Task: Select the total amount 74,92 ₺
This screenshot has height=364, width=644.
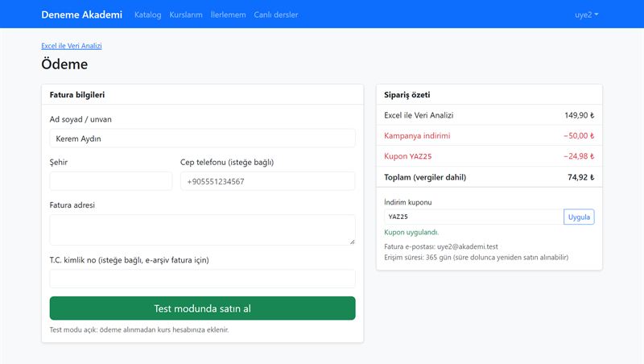Action: pos(580,177)
